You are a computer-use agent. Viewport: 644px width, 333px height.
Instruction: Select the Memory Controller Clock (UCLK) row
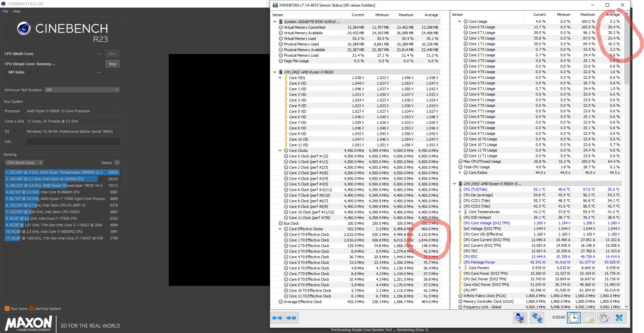point(536,301)
